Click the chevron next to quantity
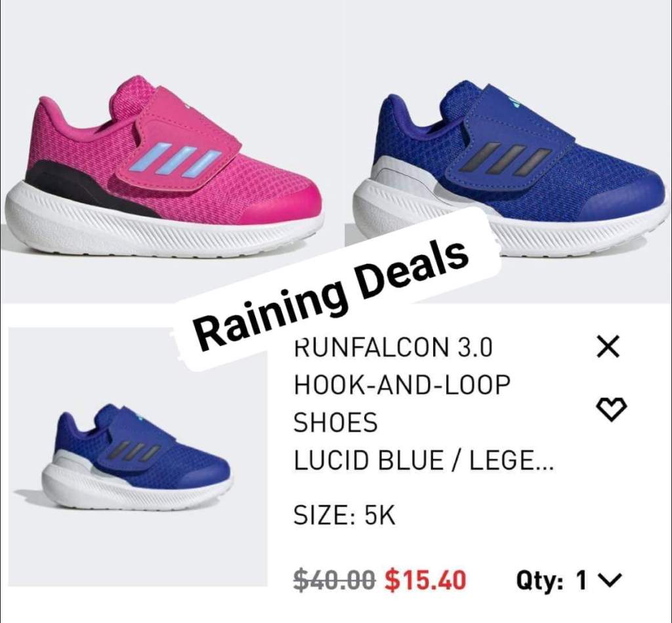This screenshot has height=623, width=672. pyautogui.click(x=611, y=581)
